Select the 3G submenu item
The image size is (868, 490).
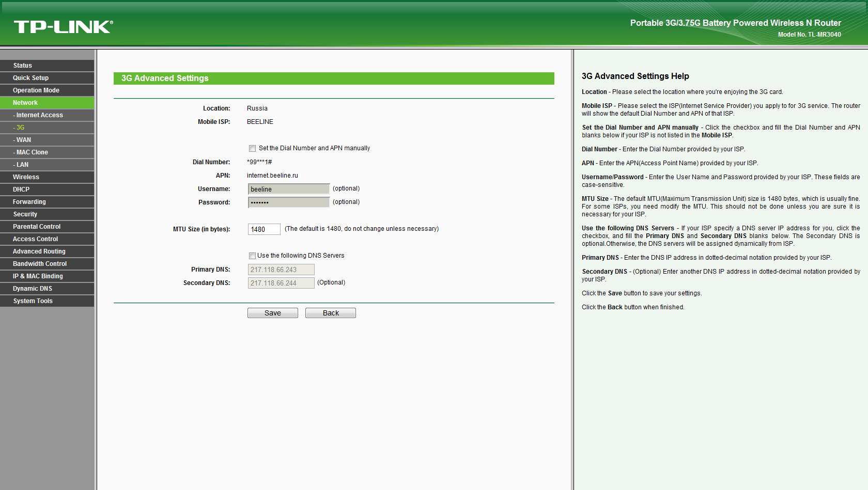[47, 128]
